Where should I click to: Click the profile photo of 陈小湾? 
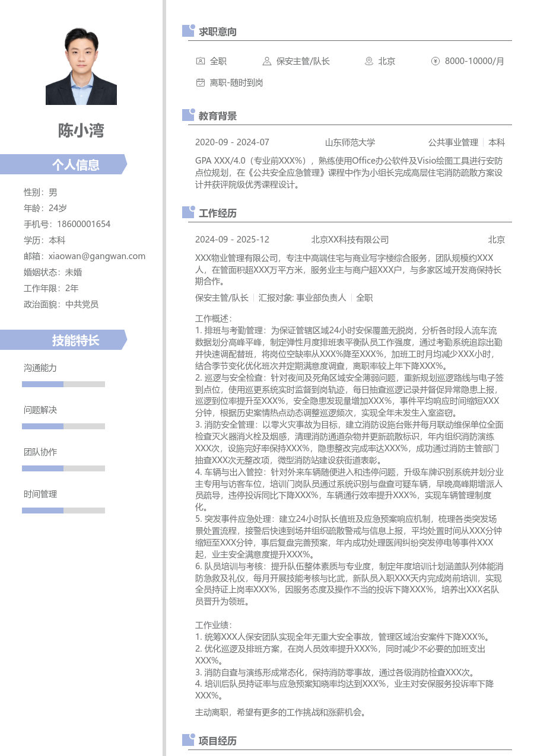(81, 66)
